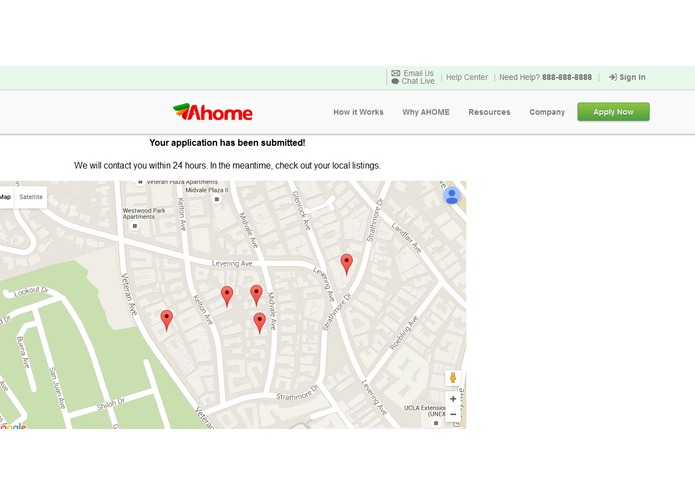Click the Email Us envelope icon

coord(395,73)
